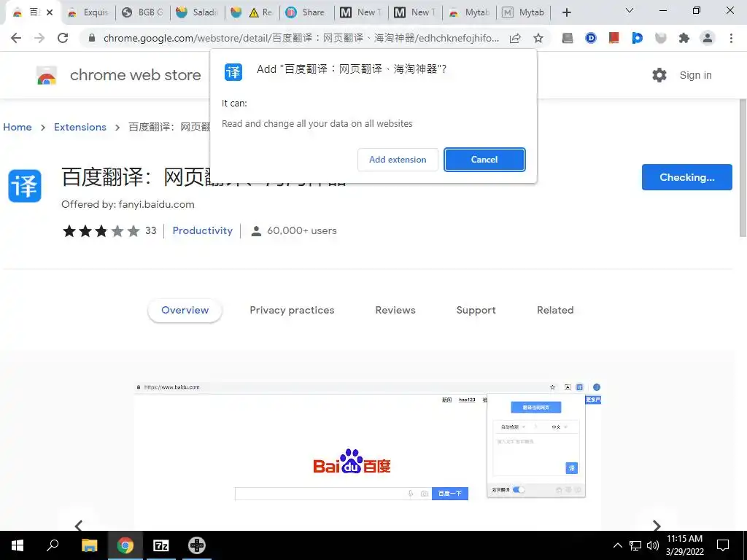
Task: Click the gray shield extension icon
Action: (x=660, y=38)
